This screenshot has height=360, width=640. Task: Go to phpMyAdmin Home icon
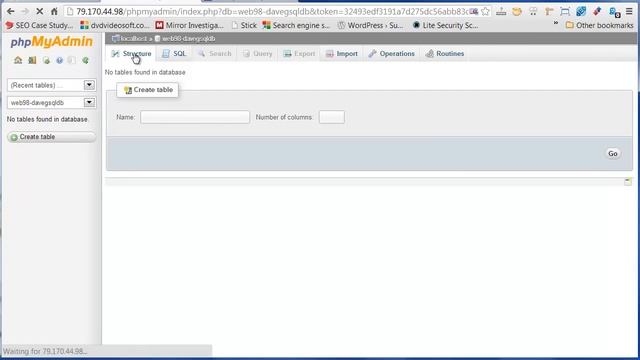[x=18, y=60]
